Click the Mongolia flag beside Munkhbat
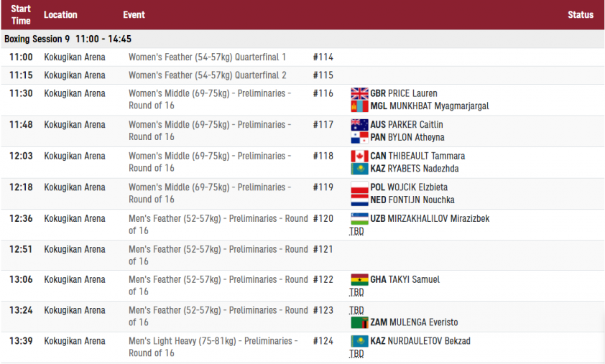Viewport: 605px width, 364px height. [x=359, y=106]
